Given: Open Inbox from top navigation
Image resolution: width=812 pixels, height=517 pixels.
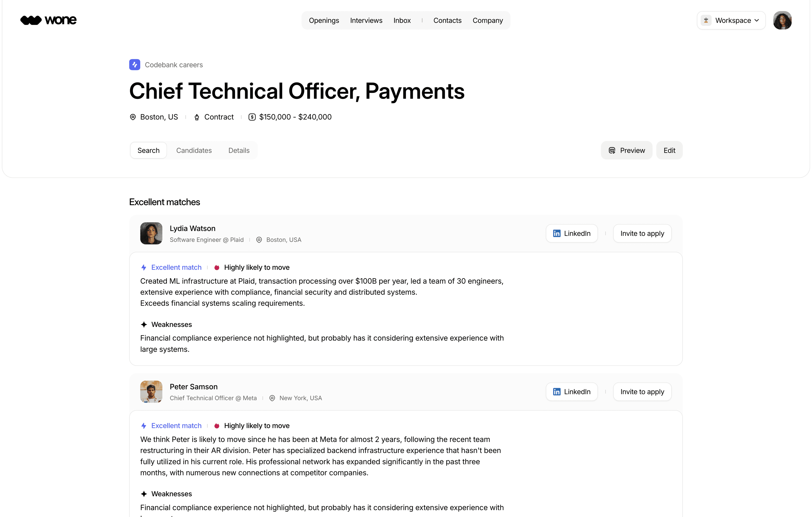Looking at the screenshot, I should coord(402,21).
